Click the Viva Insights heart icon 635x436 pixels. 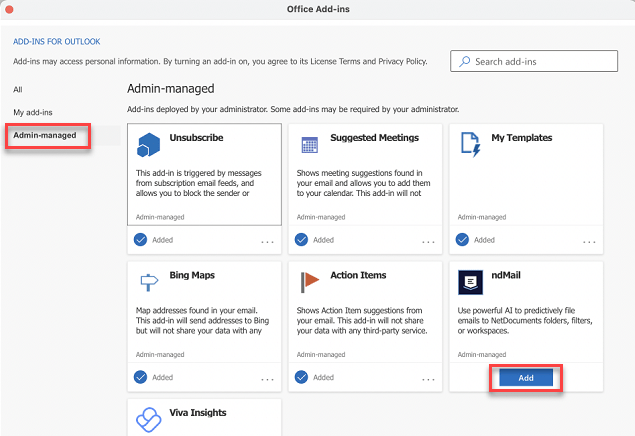(x=149, y=420)
